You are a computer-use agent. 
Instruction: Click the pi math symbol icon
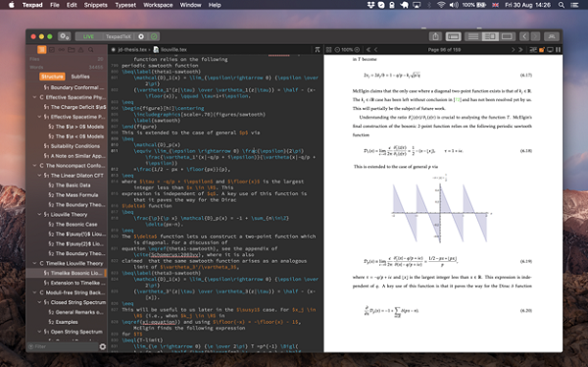[318, 50]
